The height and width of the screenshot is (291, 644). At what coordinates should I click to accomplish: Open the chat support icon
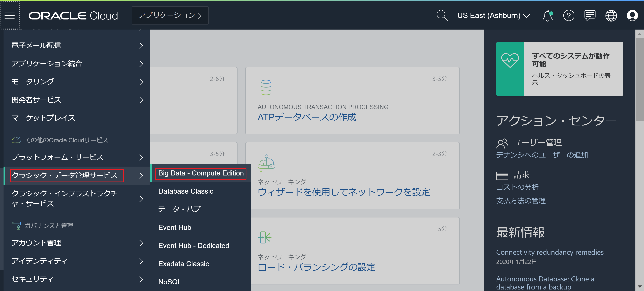click(x=590, y=15)
